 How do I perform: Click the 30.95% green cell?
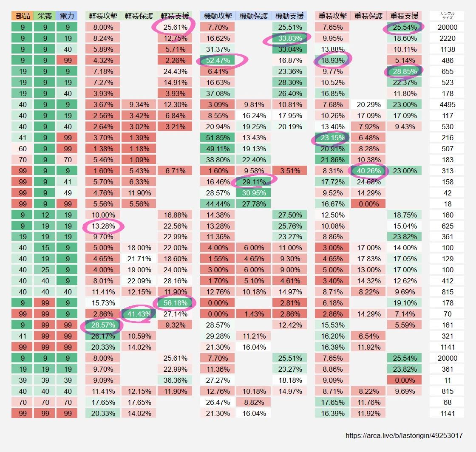click(254, 193)
